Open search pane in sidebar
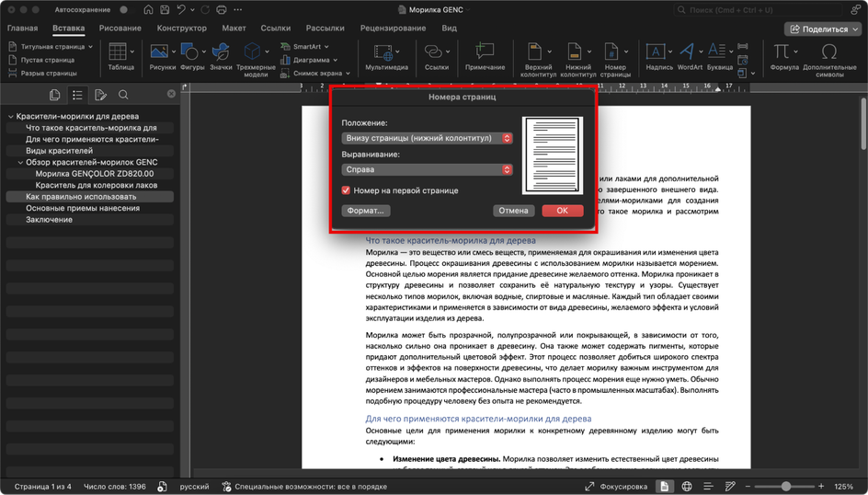Screen dimensions: 868x495 click(x=123, y=95)
